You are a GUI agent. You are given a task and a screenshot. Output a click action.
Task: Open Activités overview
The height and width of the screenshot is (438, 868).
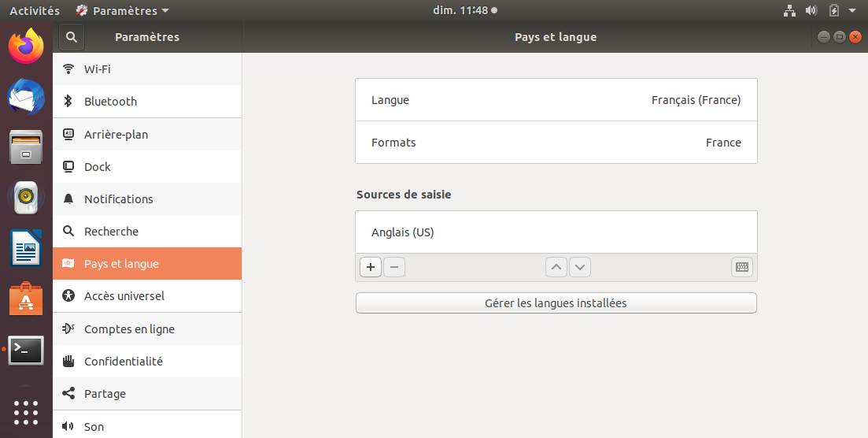[x=35, y=11]
